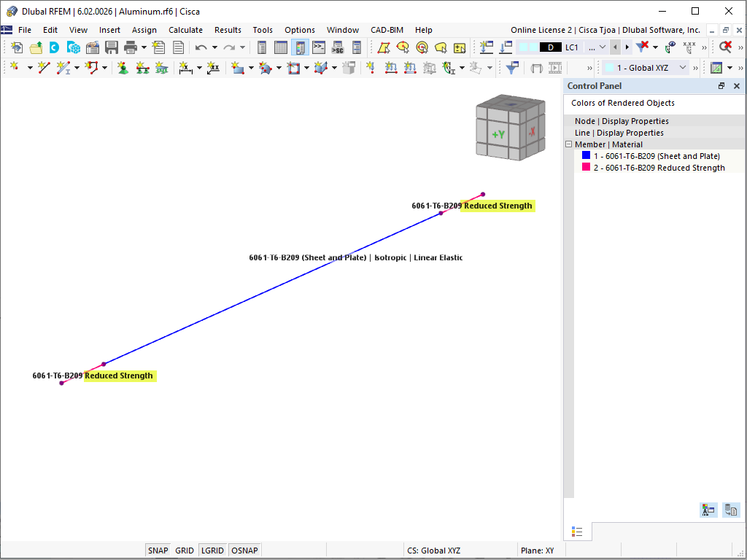This screenshot has width=747, height=560.
Task: Insert a line support
Action: click(x=142, y=68)
